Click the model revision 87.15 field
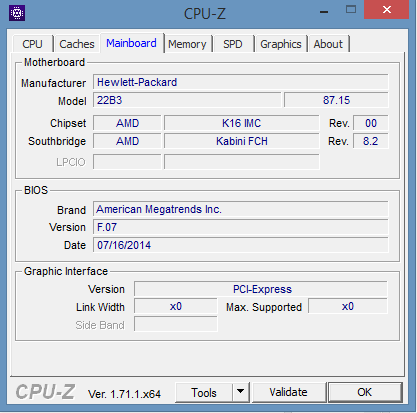Screen dimensions: 417x413 coord(336,100)
